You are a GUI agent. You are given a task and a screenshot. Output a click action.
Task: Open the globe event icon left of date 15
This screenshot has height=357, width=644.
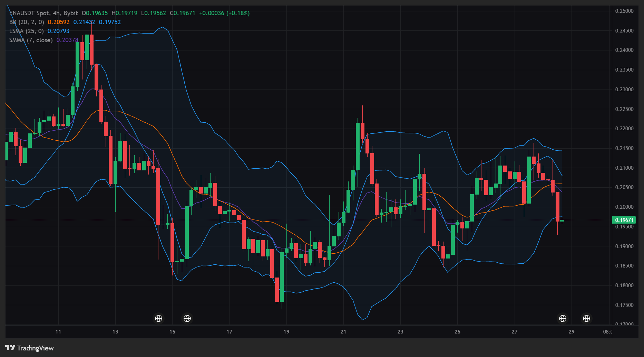(158, 318)
